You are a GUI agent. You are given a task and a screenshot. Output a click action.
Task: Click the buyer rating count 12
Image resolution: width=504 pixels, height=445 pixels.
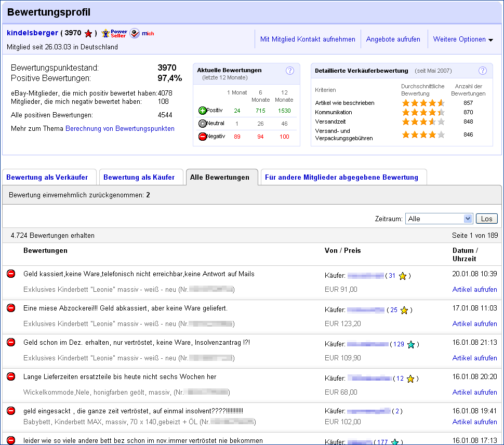tap(400, 379)
